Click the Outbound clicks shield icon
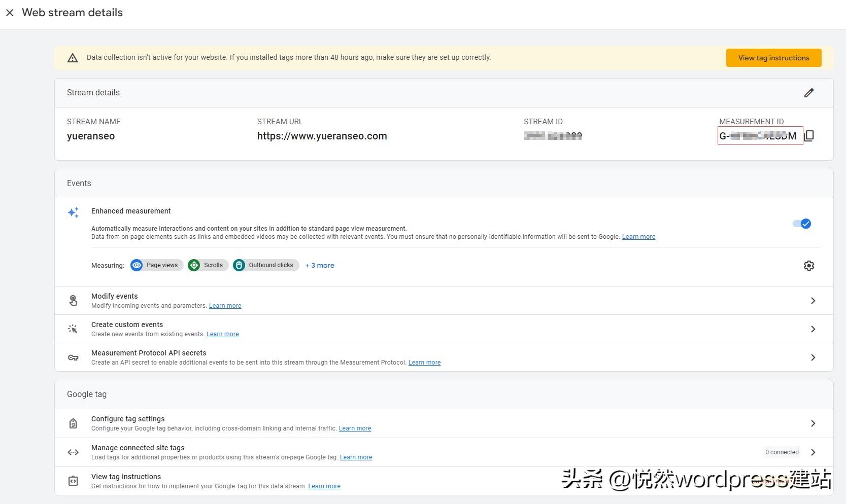The height and width of the screenshot is (504, 846). tap(239, 265)
